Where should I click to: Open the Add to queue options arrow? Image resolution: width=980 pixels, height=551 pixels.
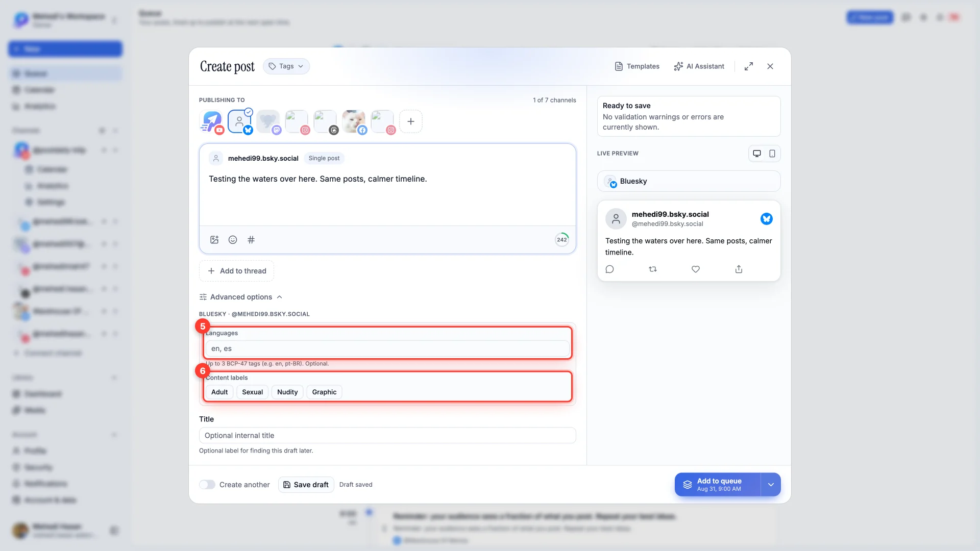click(x=771, y=485)
